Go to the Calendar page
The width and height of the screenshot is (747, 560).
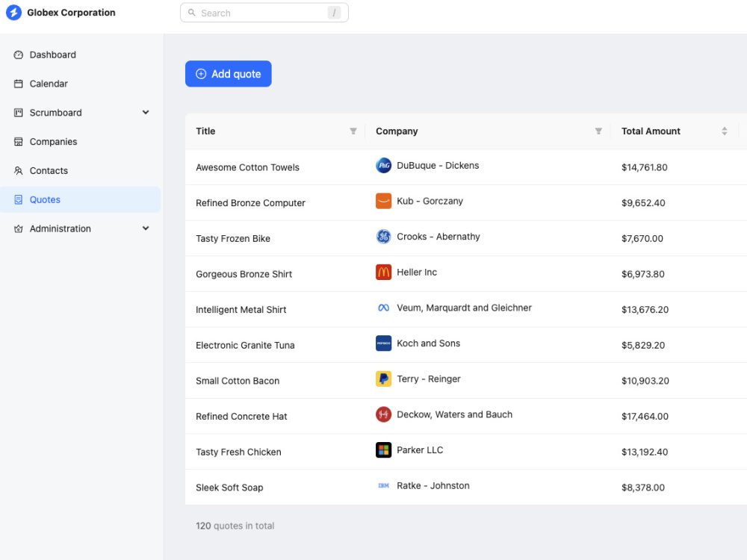80,84
